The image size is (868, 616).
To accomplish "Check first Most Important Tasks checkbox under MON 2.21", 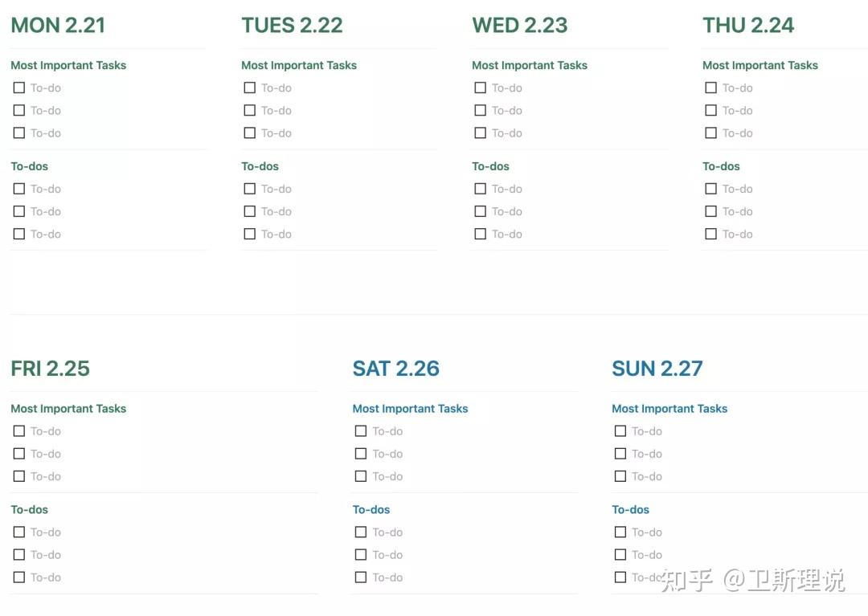I will point(19,88).
